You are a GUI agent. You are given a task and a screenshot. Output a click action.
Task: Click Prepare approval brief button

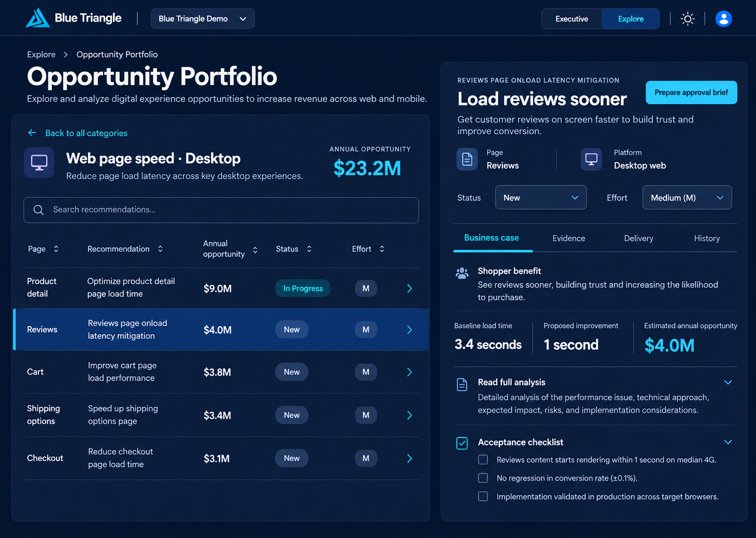(x=691, y=93)
